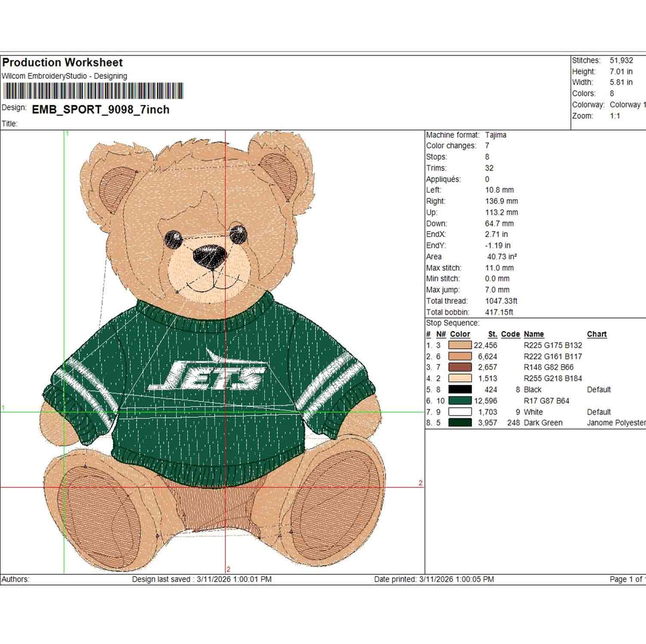
Task: Select the Min stitch value 0.0 mm
Action: [x=497, y=279]
